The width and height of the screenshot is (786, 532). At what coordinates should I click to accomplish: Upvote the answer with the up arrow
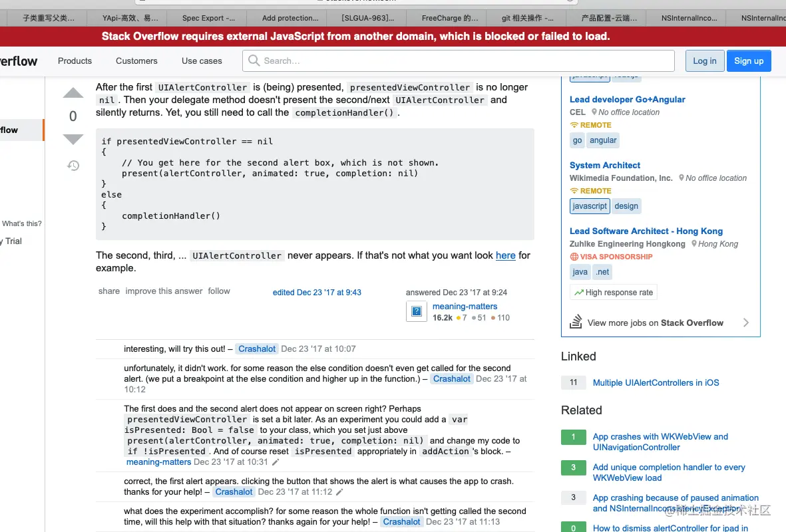click(x=73, y=93)
